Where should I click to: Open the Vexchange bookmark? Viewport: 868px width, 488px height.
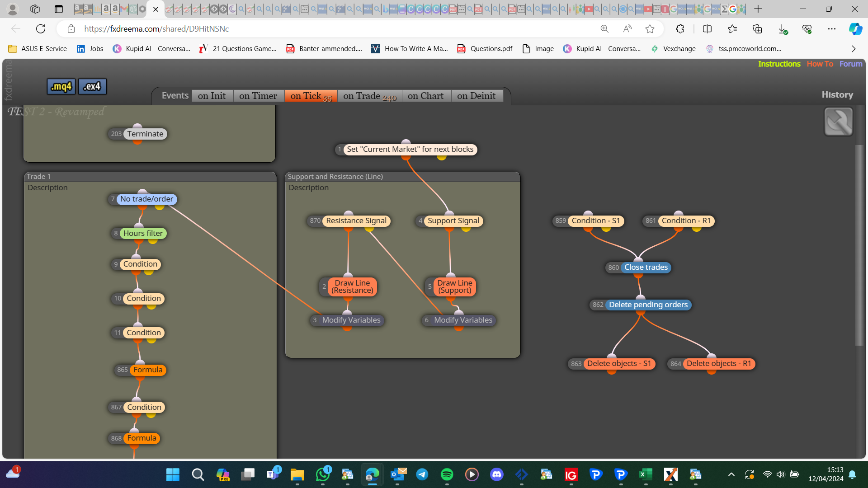(673, 49)
